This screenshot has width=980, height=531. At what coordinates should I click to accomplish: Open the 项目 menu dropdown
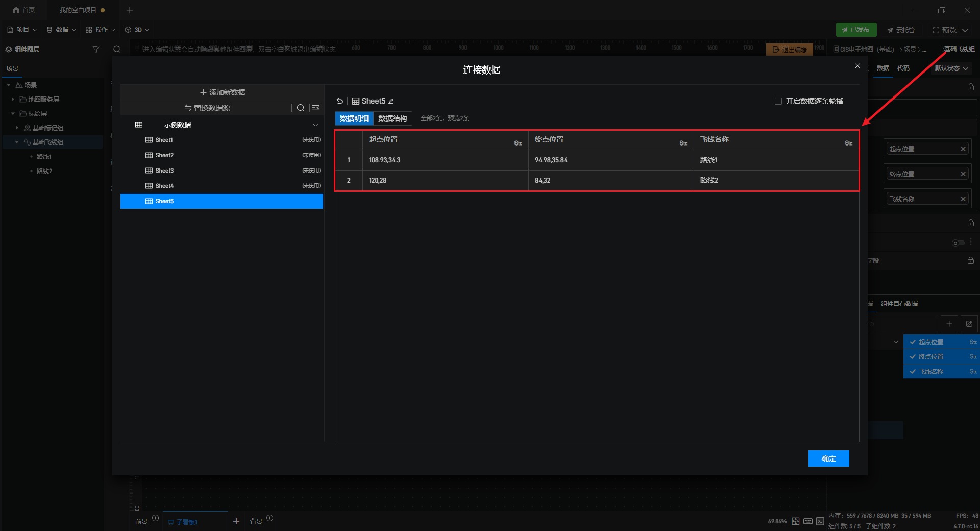tap(22, 30)
